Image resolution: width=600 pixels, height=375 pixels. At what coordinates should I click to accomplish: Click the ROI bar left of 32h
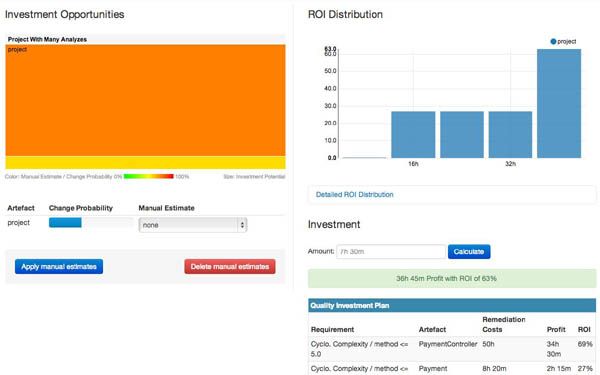462,135
